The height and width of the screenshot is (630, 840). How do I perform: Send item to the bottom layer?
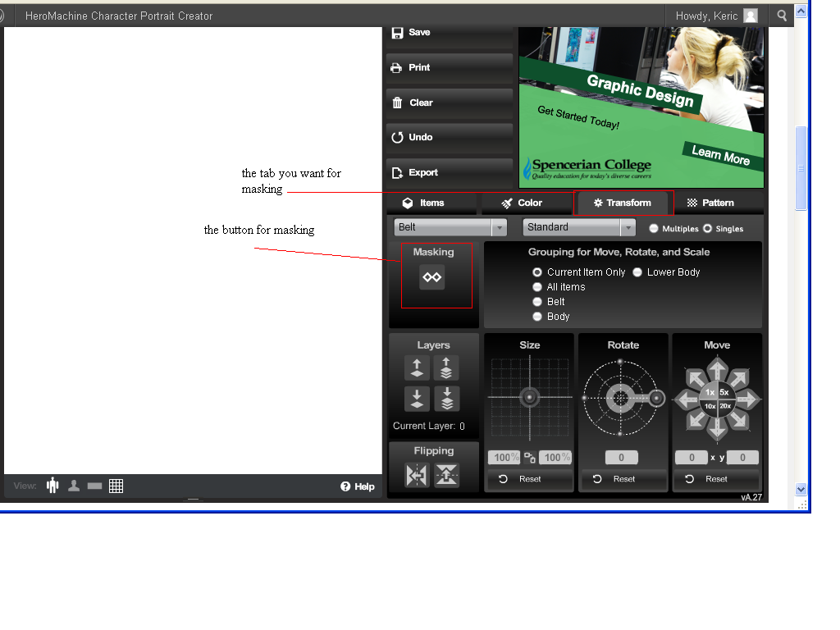(x=446, y=399)
